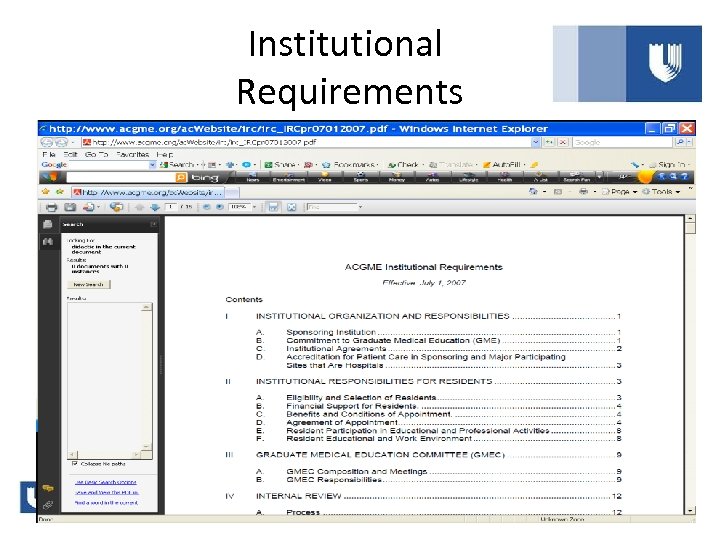Click the New Search button
The height and width of the screenshot is (540, 720).
pos(89,285)
